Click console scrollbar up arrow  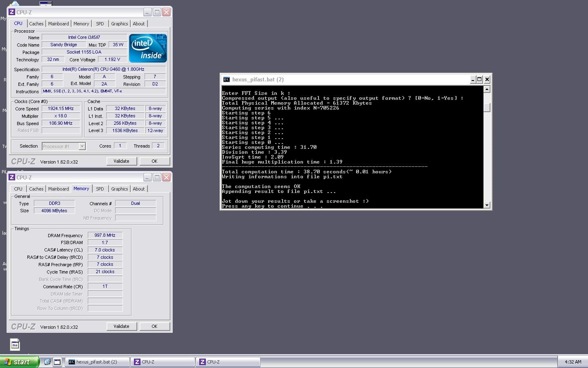pos(487,89)
